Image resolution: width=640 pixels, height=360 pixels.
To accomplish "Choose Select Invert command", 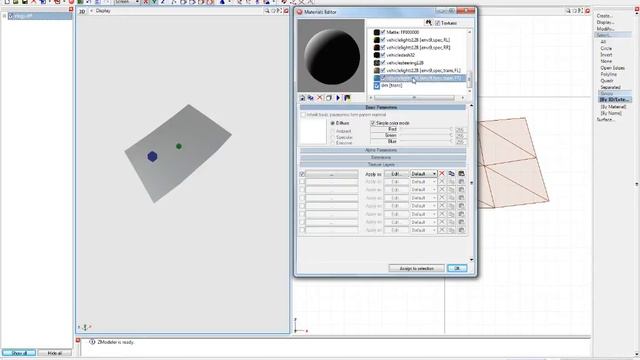I will pos(606,55).
